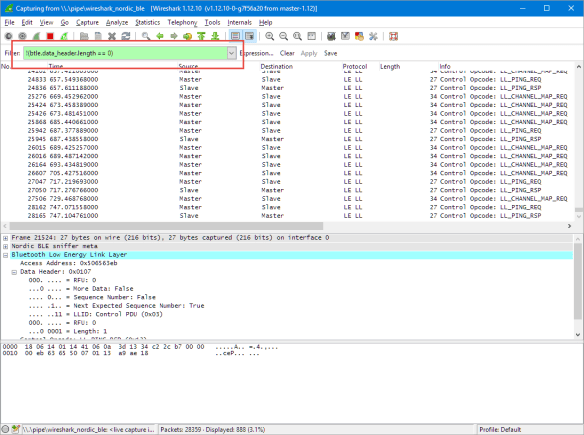584x435 pixels.
Task: Jump to first packet icon
Action: pos(201,36)
